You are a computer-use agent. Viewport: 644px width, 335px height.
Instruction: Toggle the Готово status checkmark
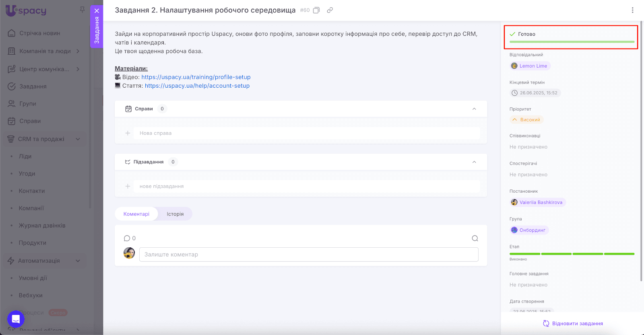coord(512,34)
